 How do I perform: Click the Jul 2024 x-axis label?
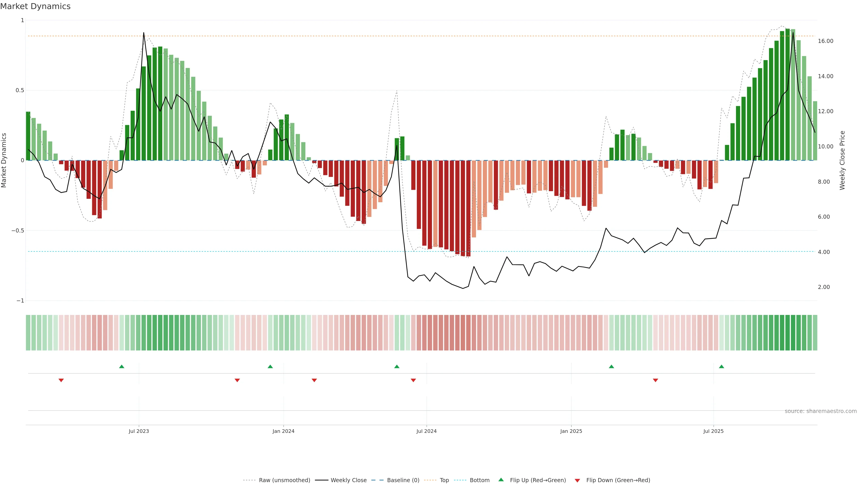(x=426, y=431)
